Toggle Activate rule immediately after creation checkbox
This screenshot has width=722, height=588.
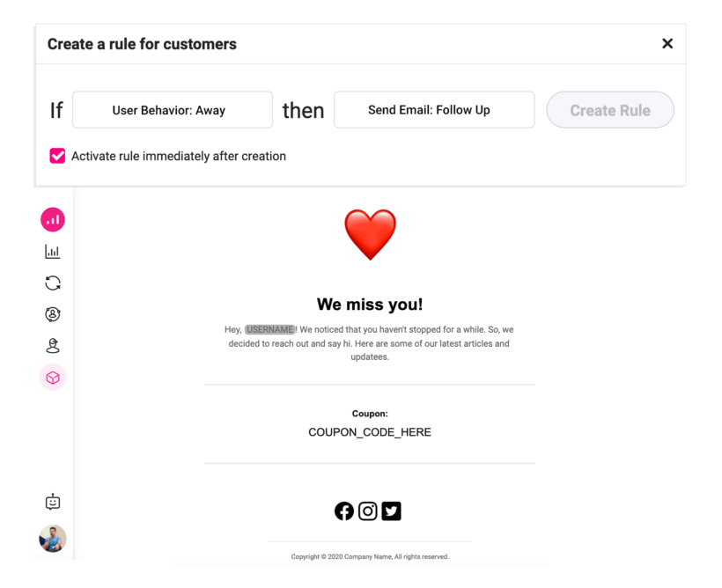[x=57, y=156]
